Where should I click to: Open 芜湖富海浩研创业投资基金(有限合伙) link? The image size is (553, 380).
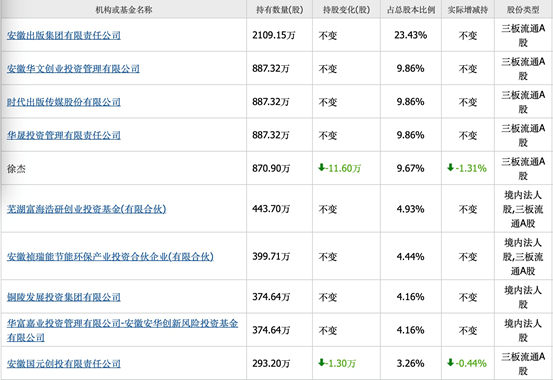point(86,209)
